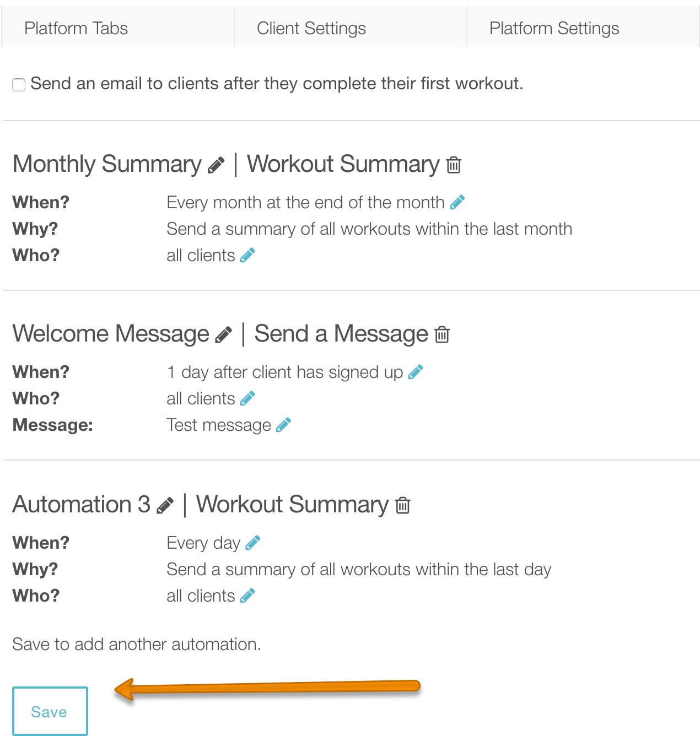Delete the Monthly Summary automation

453,165
